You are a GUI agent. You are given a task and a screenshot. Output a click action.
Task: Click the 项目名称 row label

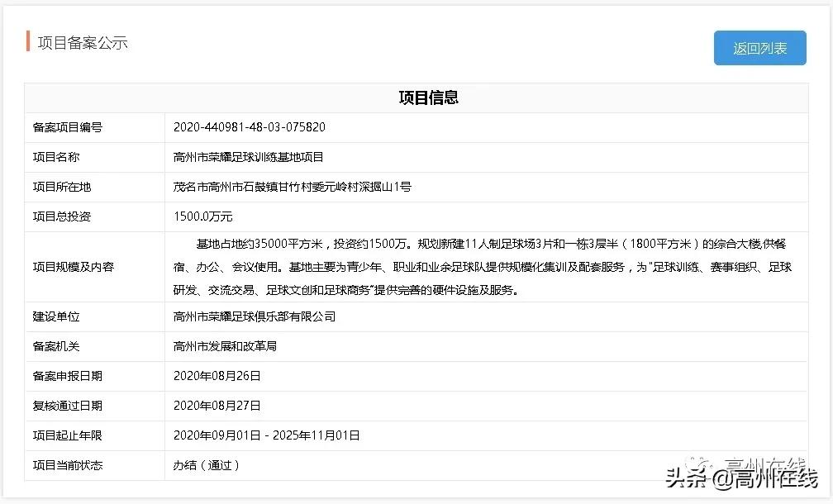tap(58, 157)
